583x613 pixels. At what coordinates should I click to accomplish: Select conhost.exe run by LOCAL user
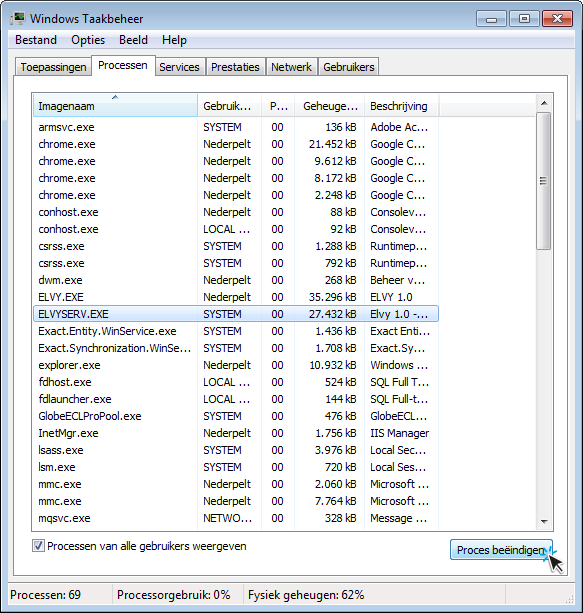click(x=236, y=229)
